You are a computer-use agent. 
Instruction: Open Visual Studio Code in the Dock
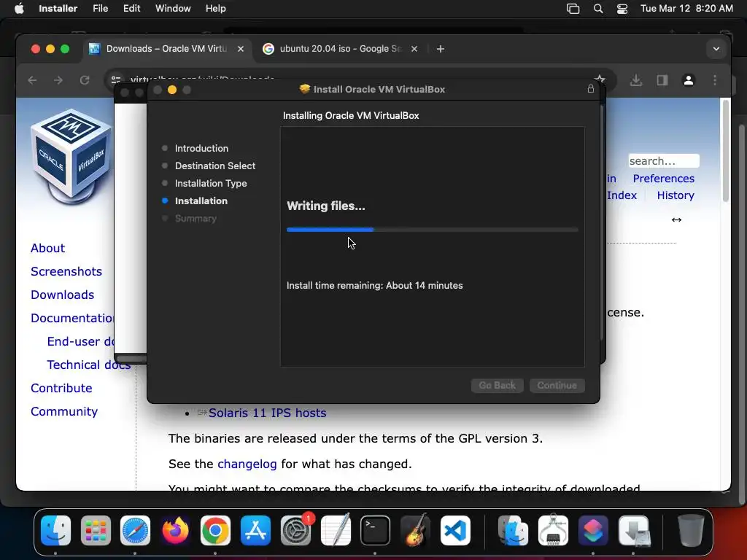point(455,530)
